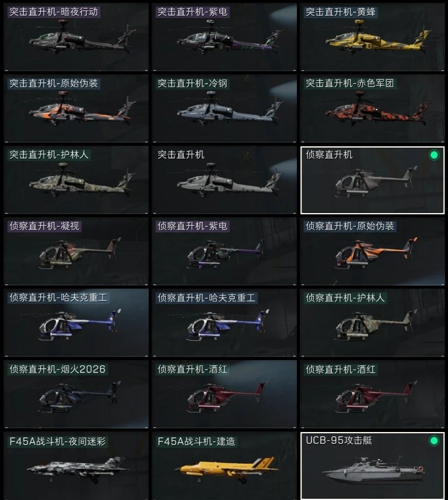
Task: Toggle the green equipped dot on UCB-95攻击艇
Action: (x=434, y=441)
